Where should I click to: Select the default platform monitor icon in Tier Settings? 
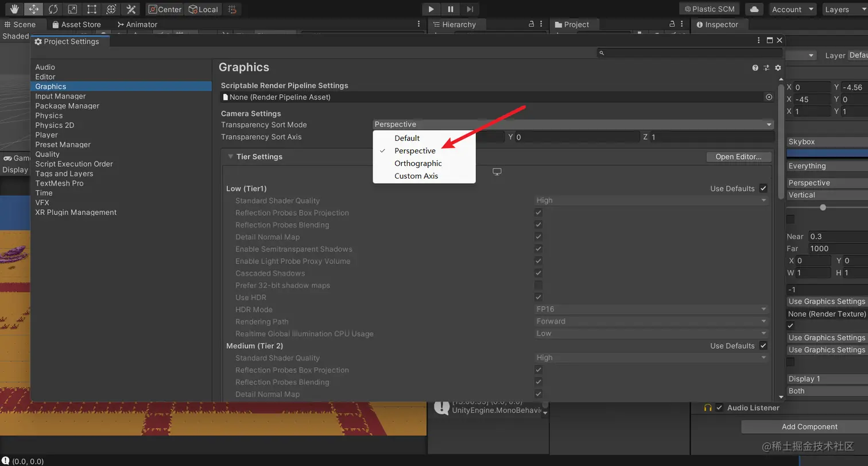497,172
